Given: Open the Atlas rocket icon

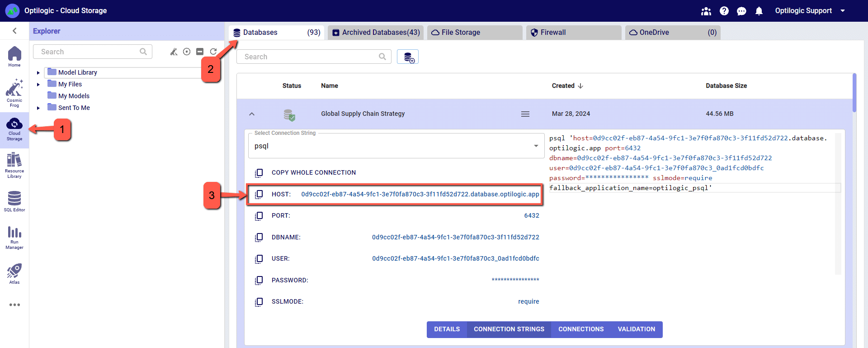Looking at the screenshot, I should tap(14, 274).
